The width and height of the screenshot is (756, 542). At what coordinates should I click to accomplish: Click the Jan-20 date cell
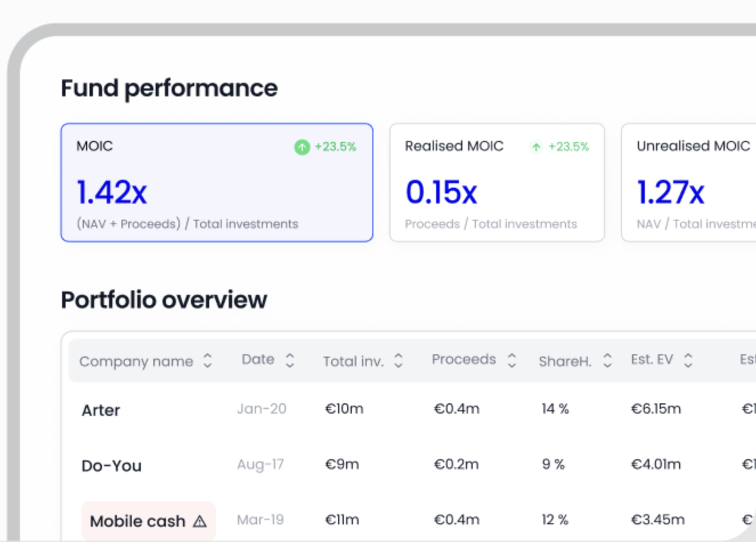[x=262, y=408]
